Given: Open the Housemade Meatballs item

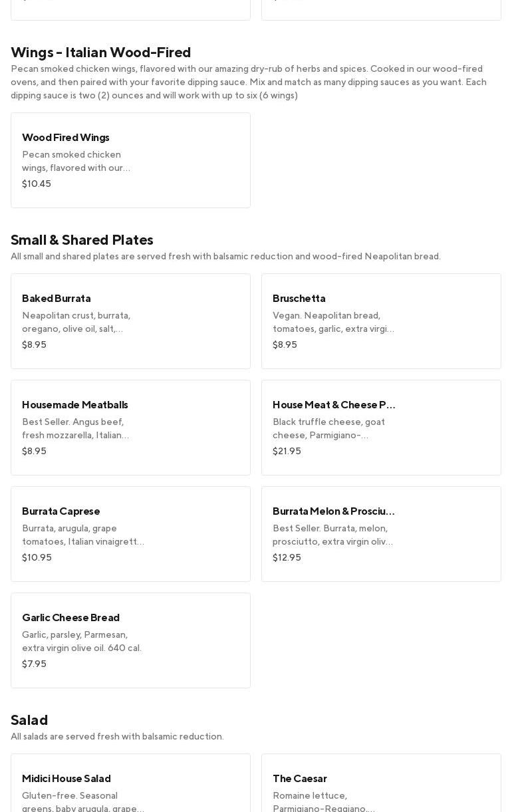Looking at the screenshot, I should point(130,427).
